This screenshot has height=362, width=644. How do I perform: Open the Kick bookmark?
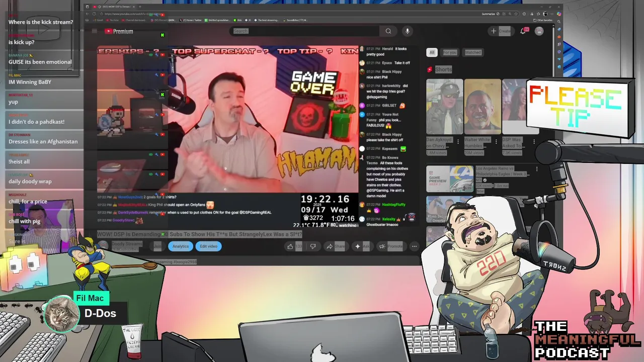(x=238, y=20)
